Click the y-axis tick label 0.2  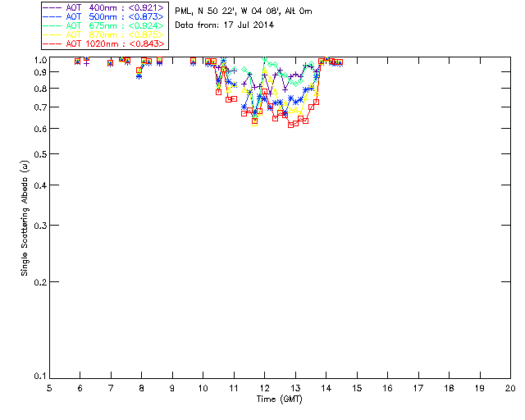pos(40,282)
